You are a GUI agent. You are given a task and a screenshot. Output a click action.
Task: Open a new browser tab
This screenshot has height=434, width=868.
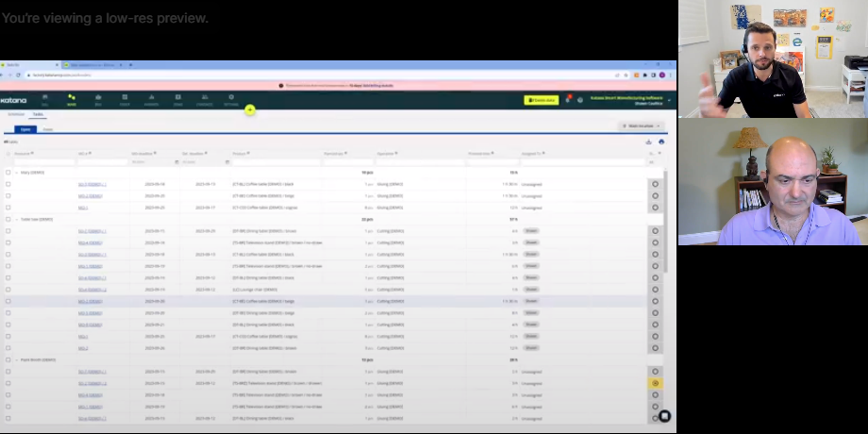point(130,65)
